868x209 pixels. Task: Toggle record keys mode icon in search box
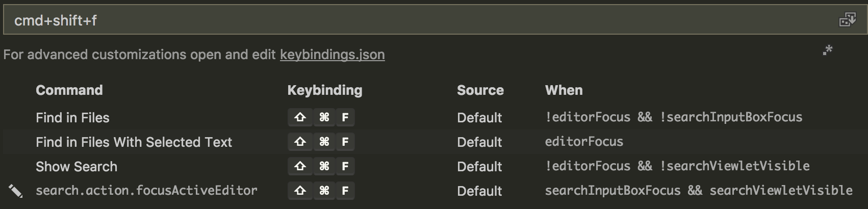tap(847, 20)
